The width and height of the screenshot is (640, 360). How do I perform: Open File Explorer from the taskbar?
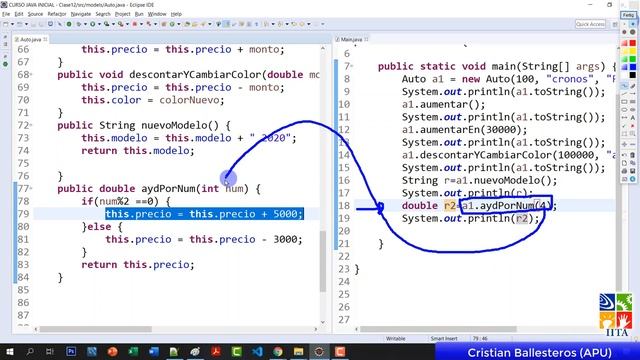point(298,351)
